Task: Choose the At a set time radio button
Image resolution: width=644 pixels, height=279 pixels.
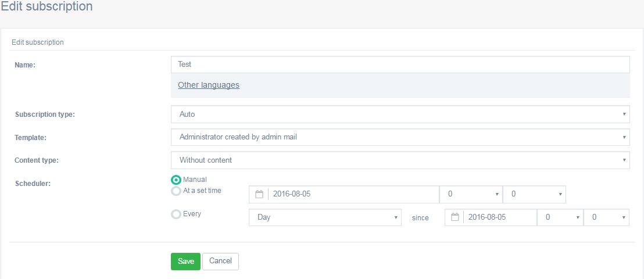Action: [176, 191]
